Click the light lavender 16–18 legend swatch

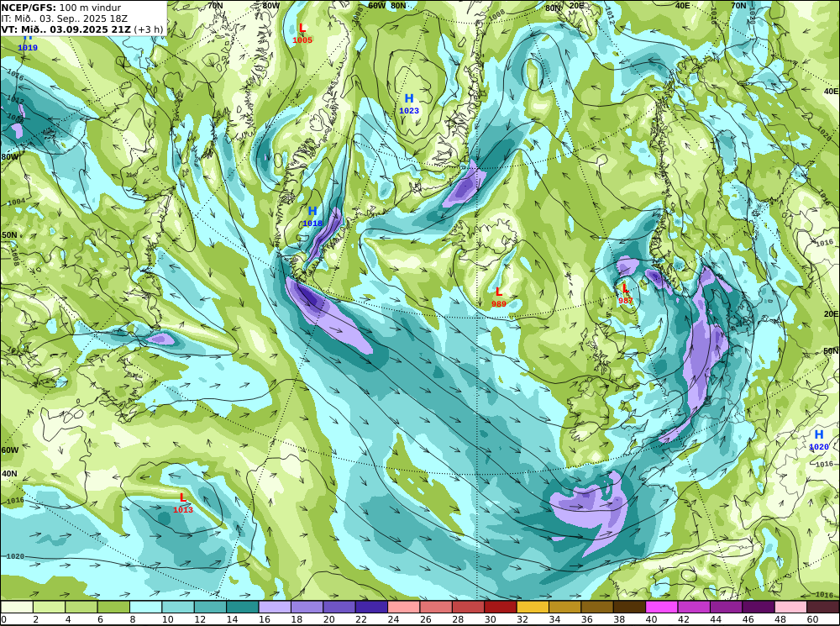(x=275, y=607)
